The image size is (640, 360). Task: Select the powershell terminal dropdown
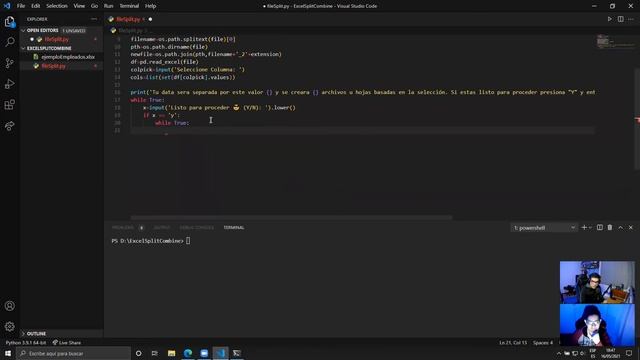coord(544,228)
